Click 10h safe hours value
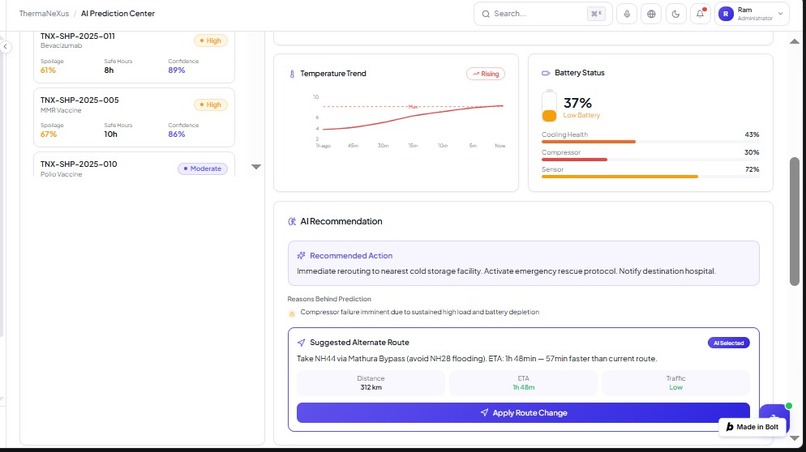The width and height of the screenshot is (806, 452). [x=111, y=134]
